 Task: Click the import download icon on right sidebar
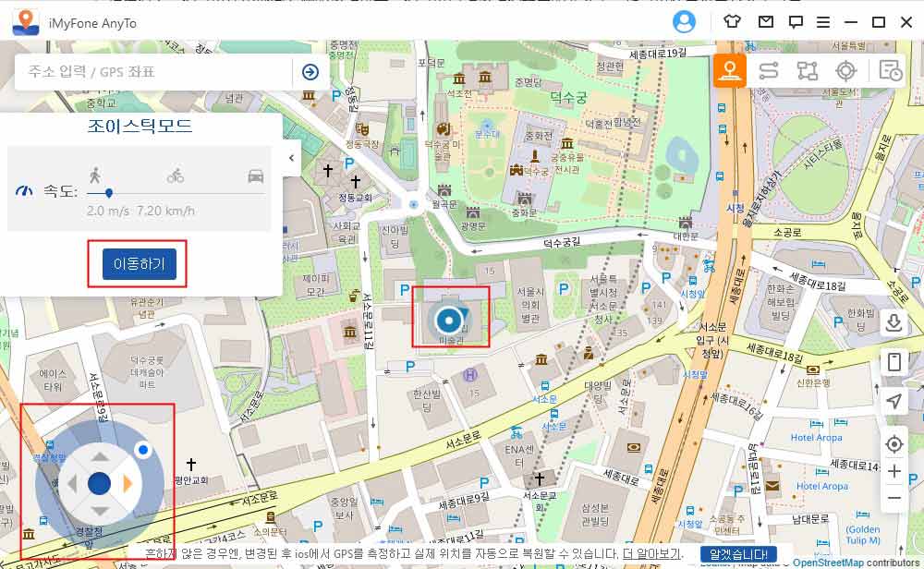[894, 322]
